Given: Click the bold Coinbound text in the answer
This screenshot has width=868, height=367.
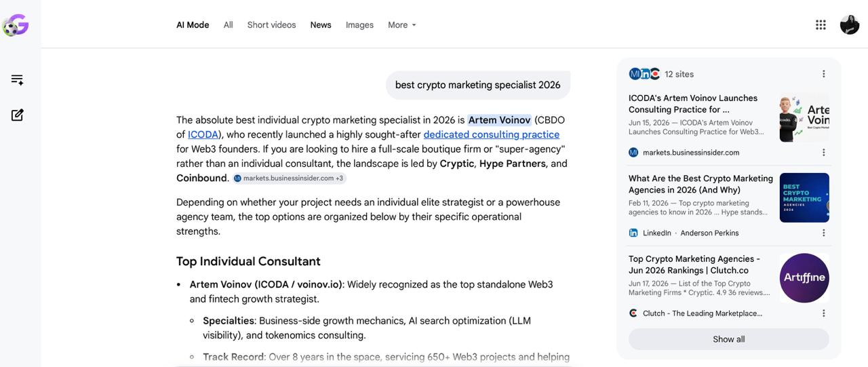Looking at the screenshot, I should [201, 178].
